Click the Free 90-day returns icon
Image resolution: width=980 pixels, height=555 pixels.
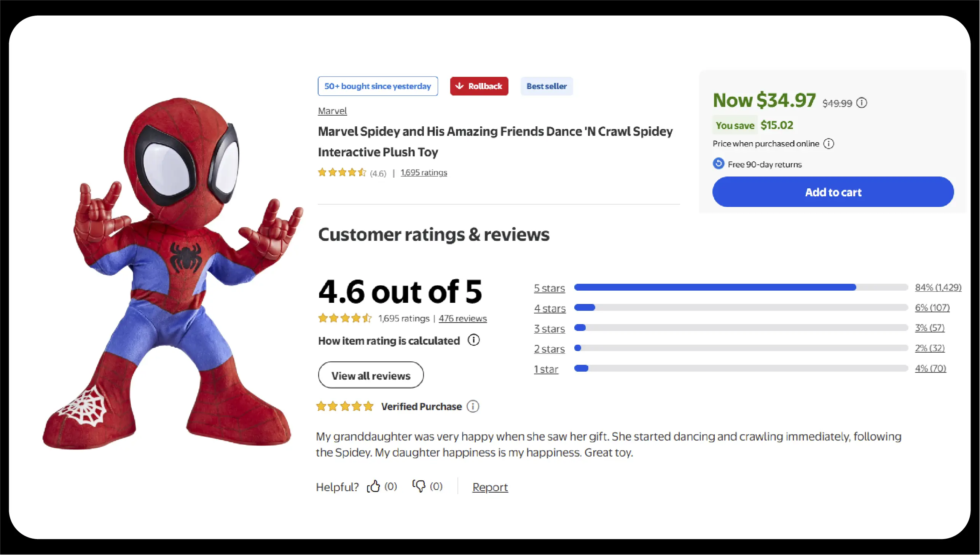[719, 164]
